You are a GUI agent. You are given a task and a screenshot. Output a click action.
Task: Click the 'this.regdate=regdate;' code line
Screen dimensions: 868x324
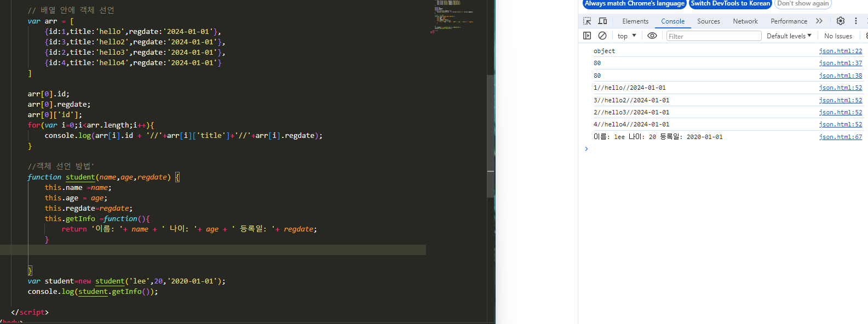89,209
